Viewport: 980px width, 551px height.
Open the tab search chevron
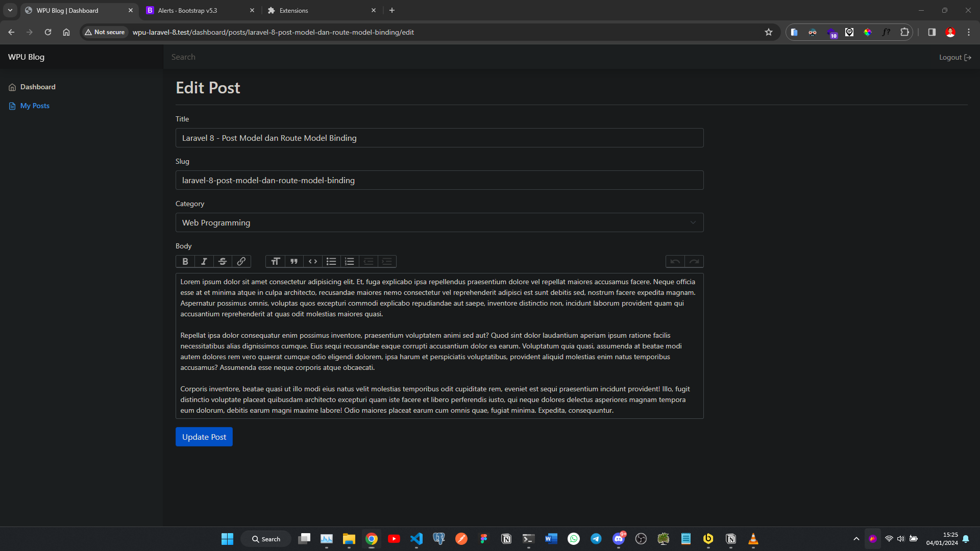10,10
